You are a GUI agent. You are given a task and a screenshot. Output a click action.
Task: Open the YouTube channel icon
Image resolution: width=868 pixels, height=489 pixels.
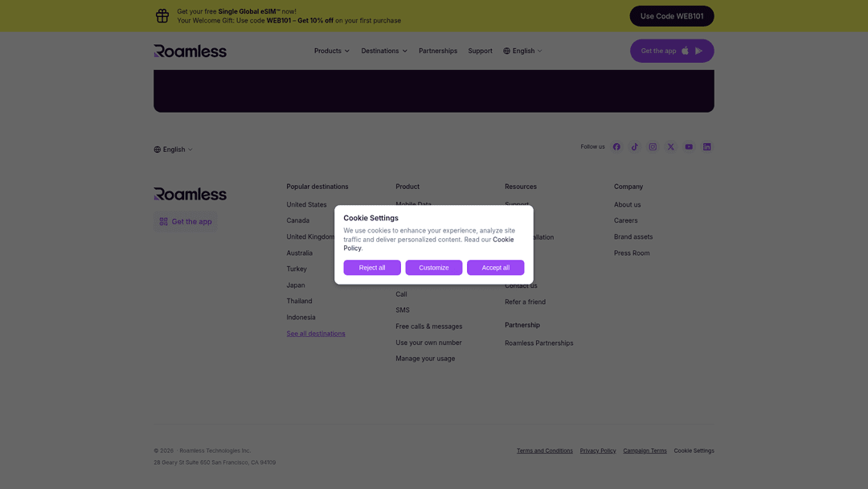click(x=688, y=146)
